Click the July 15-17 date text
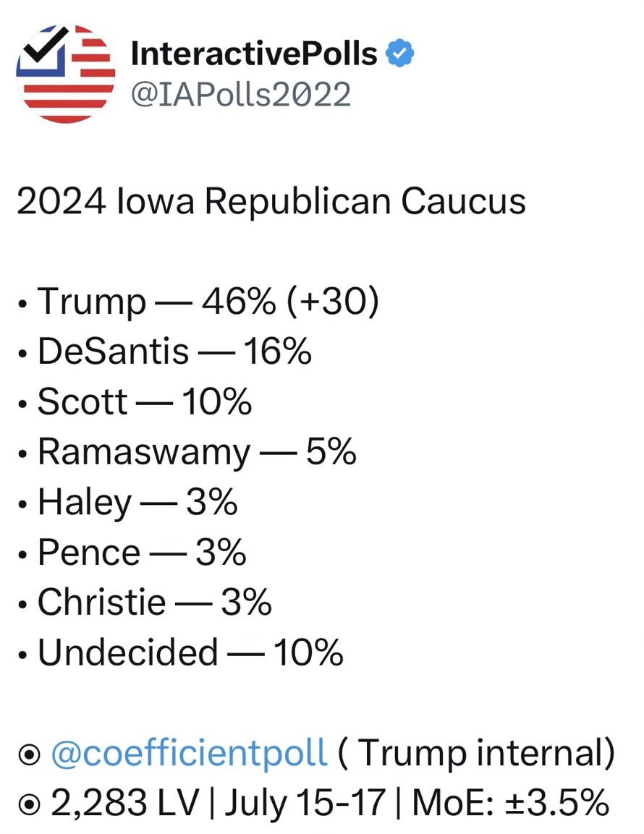The height and width of the screenshot is (834, 644). pos(305,803)
